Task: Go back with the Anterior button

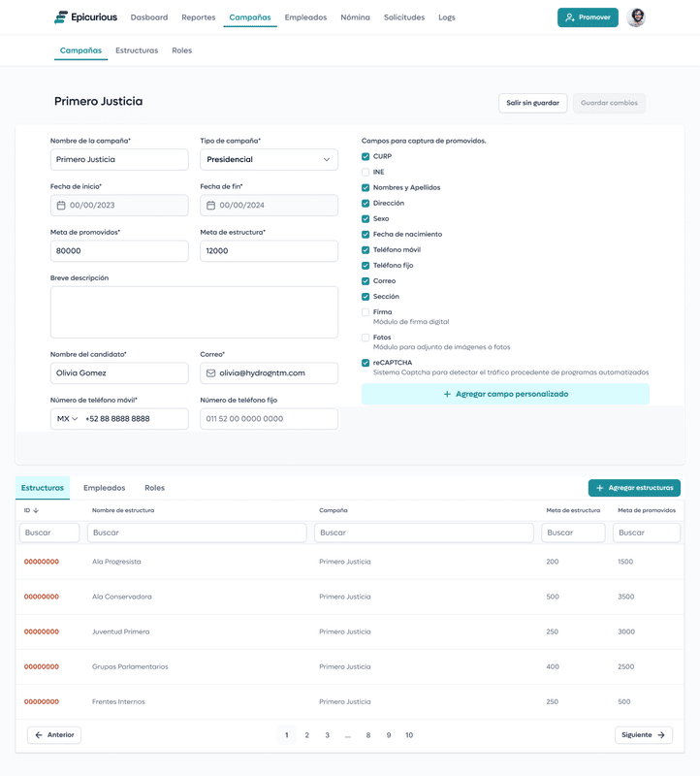Action: tap(54, 735)
